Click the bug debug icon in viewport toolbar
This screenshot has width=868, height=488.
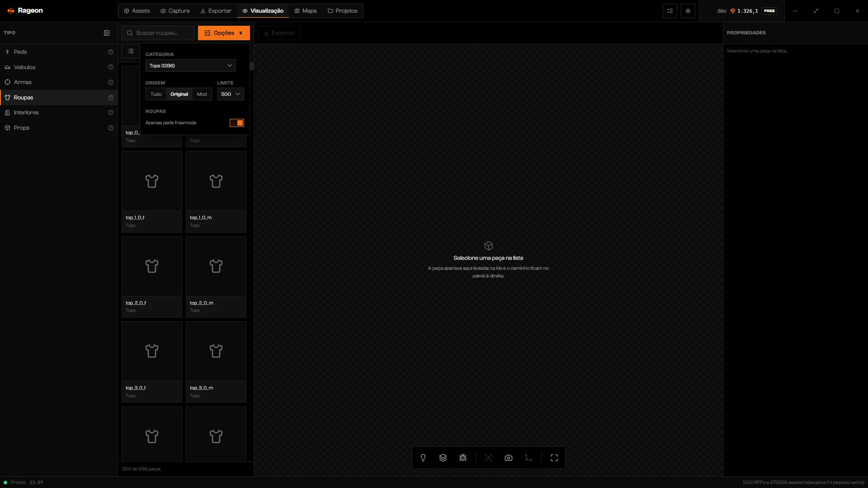(x=463, y=458)
